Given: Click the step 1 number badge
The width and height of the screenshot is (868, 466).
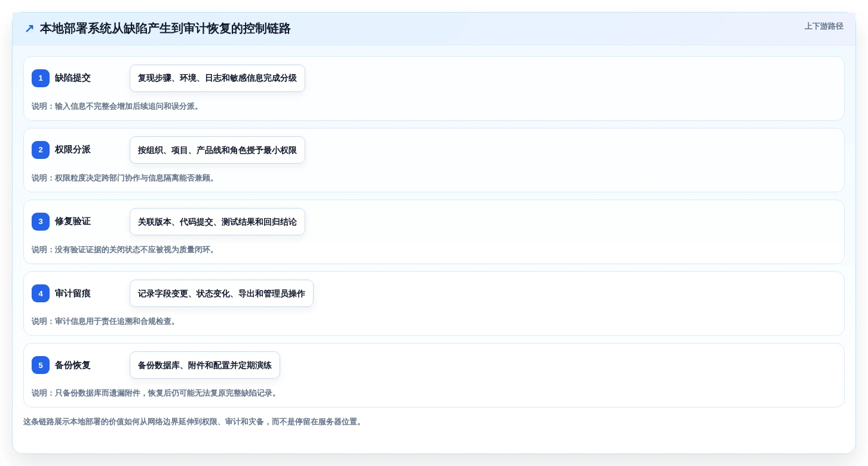Looking at the screenshot, I should [x=41, y=78].
